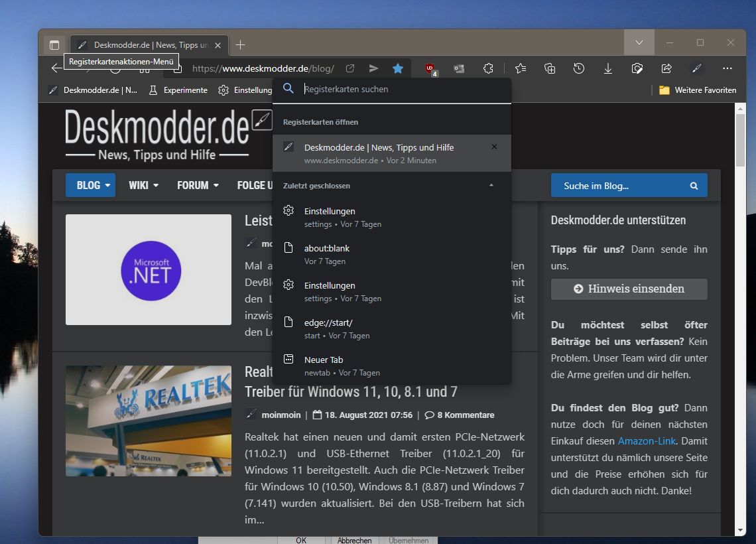Reopen the Neuer Tab closed entry

[391, 366]
